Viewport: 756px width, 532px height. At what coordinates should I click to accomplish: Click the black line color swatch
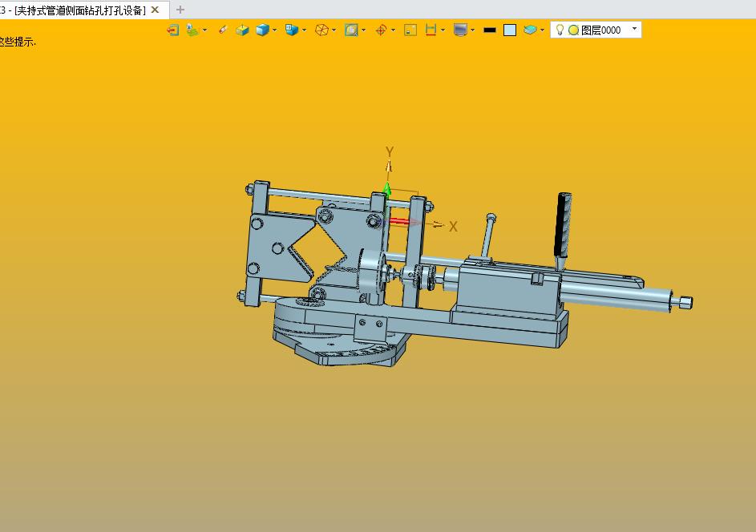click(490, 30)
